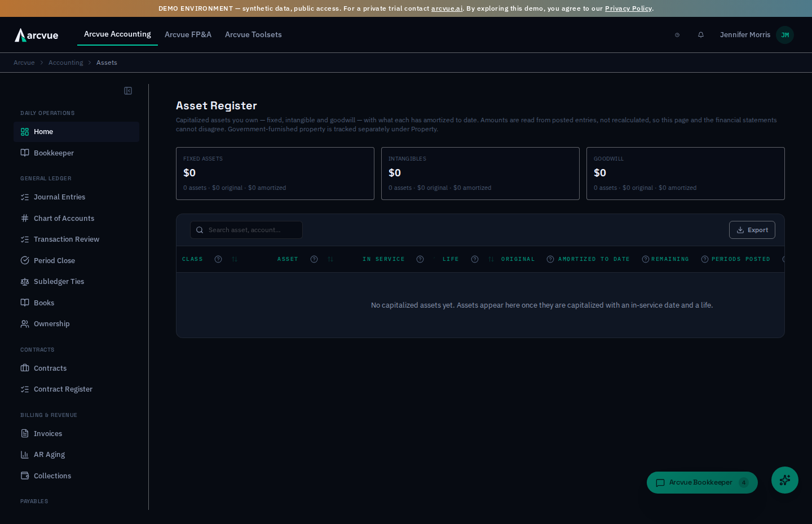Focus the Search asset, account field
Screen dimensions: 812x524
click(x=246, y=230)
